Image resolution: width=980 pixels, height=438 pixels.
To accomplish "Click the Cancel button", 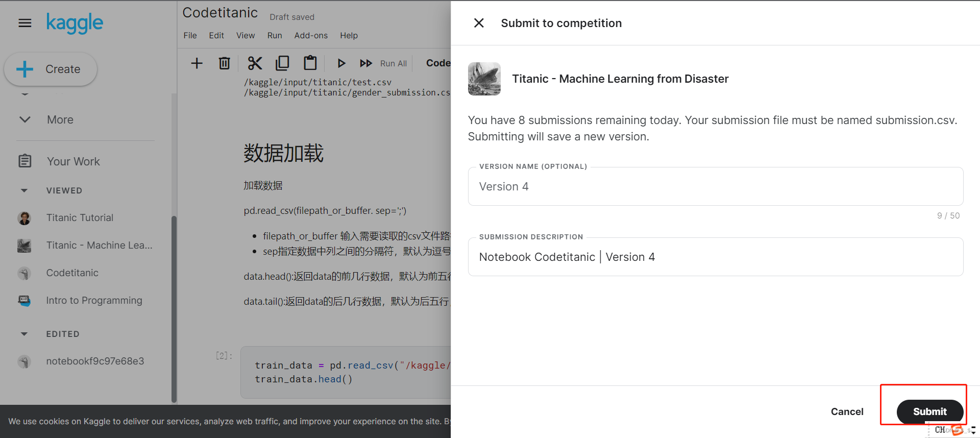I will (x=847, y=411).
